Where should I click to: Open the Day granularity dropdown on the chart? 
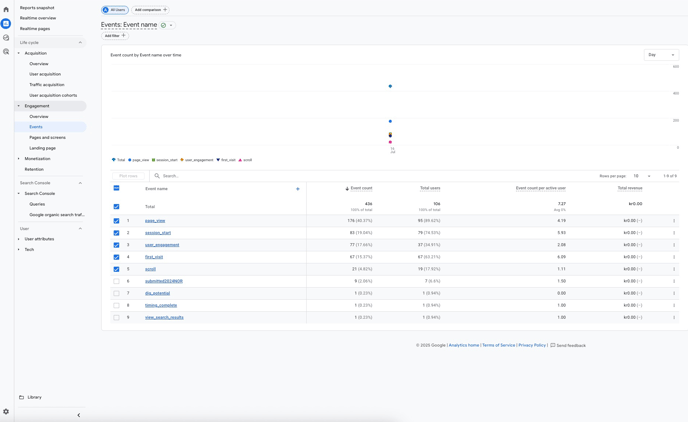click(x=661, y=55)
